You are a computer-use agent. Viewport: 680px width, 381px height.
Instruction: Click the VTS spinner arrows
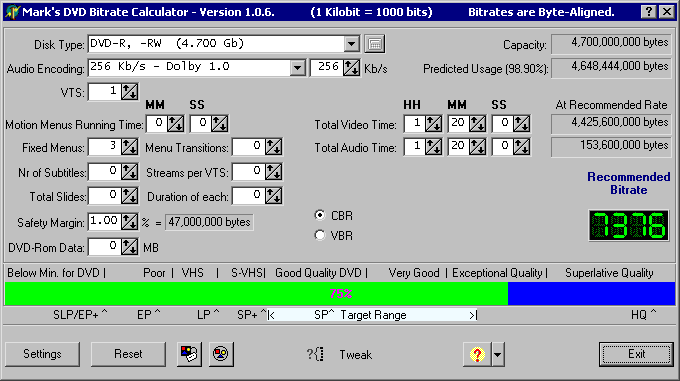(x=129, y=92)
